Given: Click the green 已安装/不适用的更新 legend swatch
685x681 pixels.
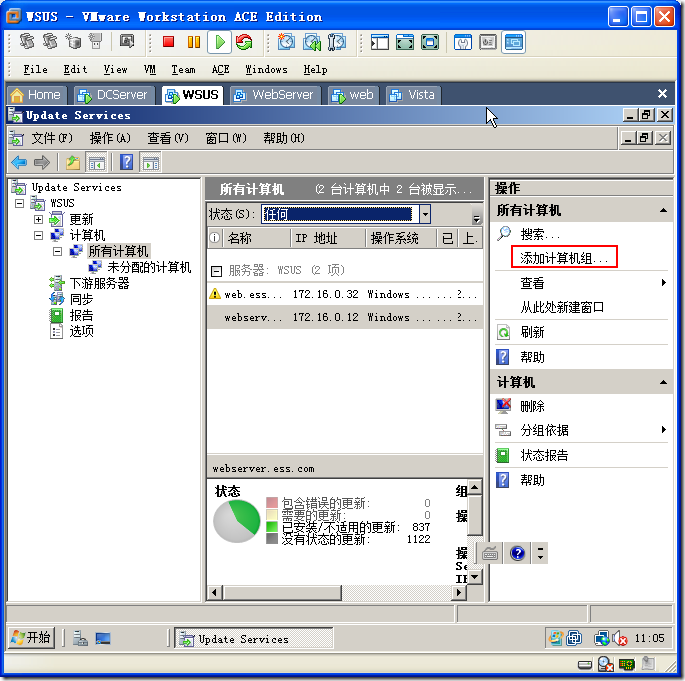Looking at the screenshot, I should [272, 526].
